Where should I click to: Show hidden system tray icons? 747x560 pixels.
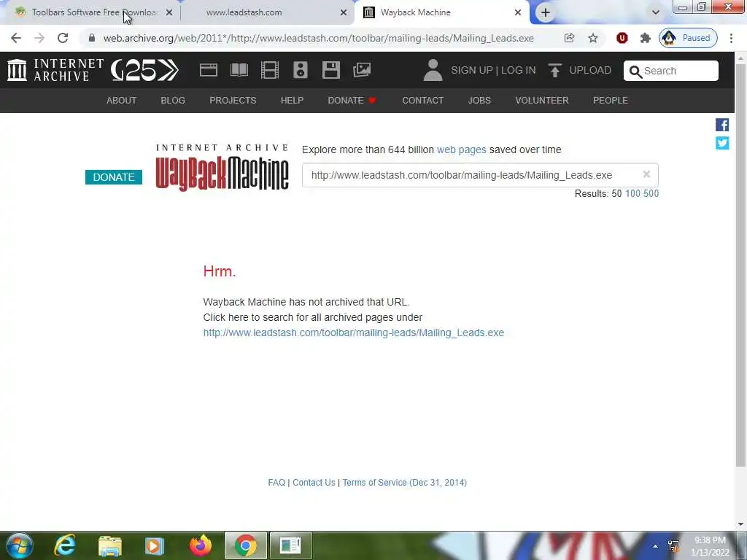(x=656, y=546)
